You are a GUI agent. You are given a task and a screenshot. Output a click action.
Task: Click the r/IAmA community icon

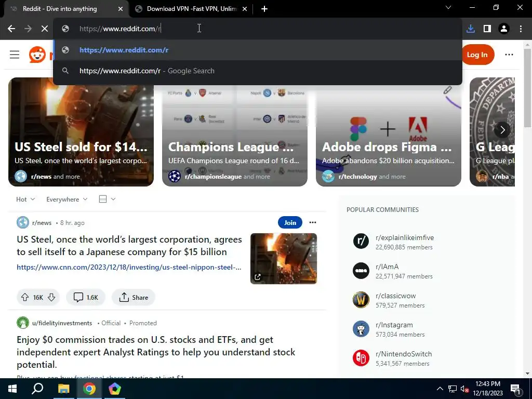[x=361, y=270]
